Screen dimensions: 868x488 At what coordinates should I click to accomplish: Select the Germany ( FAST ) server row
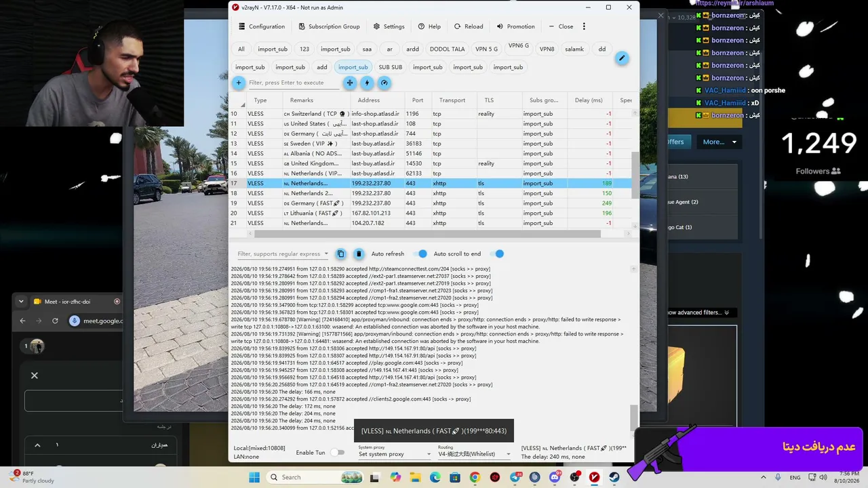pos(431,203)
